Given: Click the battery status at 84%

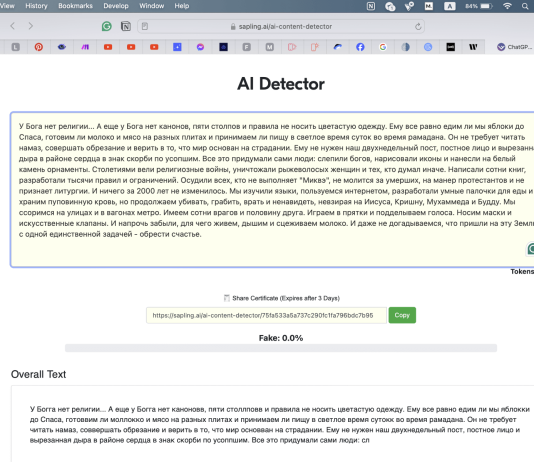Looking at the screenshot, I should coord(479,6).
